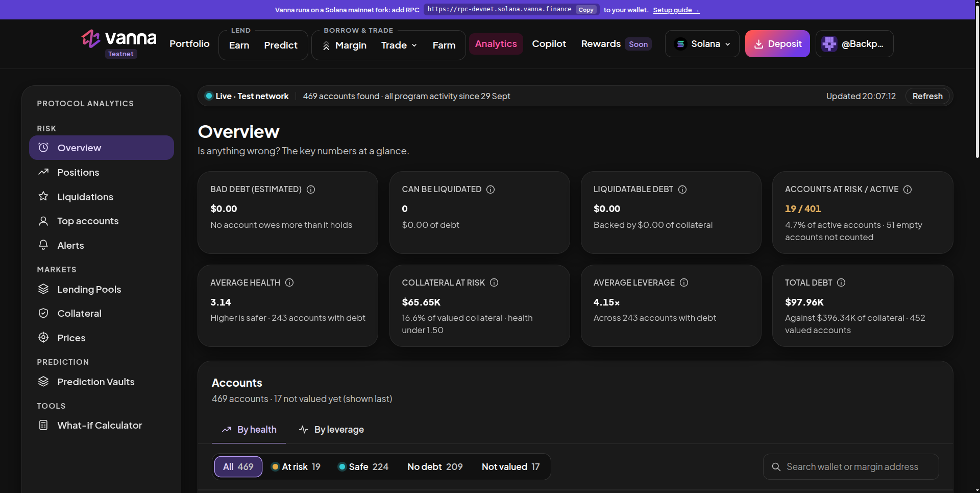Viewport: 980px width, 493px height.
Task: Open Portfolio in the top navigation
Action: pos(189,44)
